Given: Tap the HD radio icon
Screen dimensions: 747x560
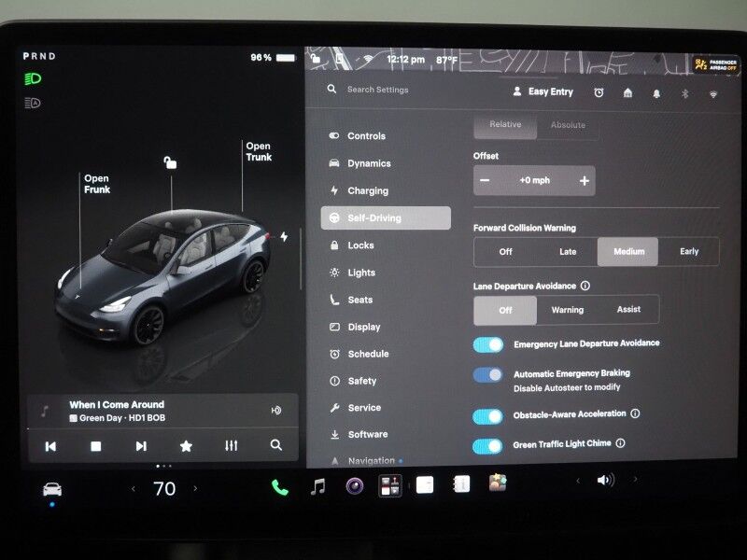Looking at the screenshot, I should click(x=276, y=410).
